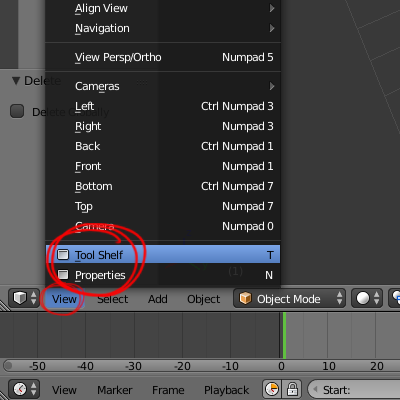The width and height of the screenshot is (400, 400).
Task: Click the green current frame marker
Action: pos(284,335)
